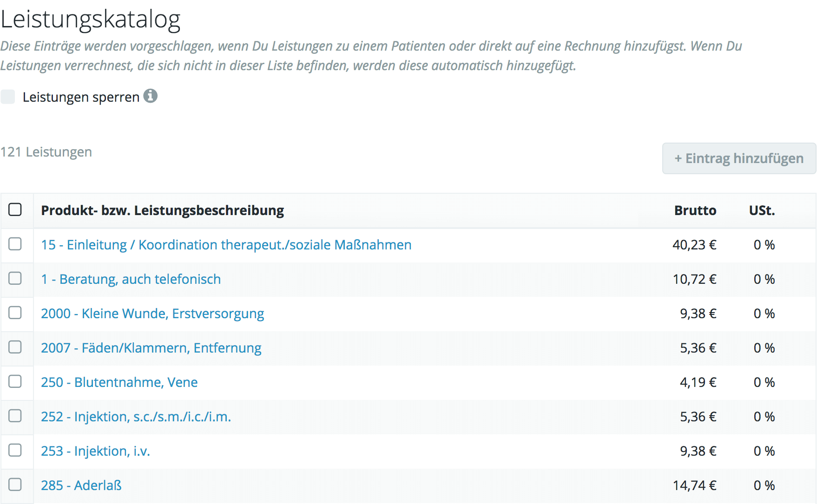The width and height of the screenshot is (817, 504).
Task: Click the Eintrag hinzufügen button
Action: coord(739,158)
